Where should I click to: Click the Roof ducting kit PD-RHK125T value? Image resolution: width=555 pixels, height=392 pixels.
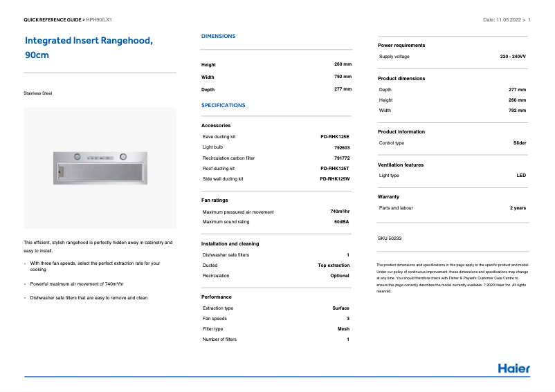334,169
